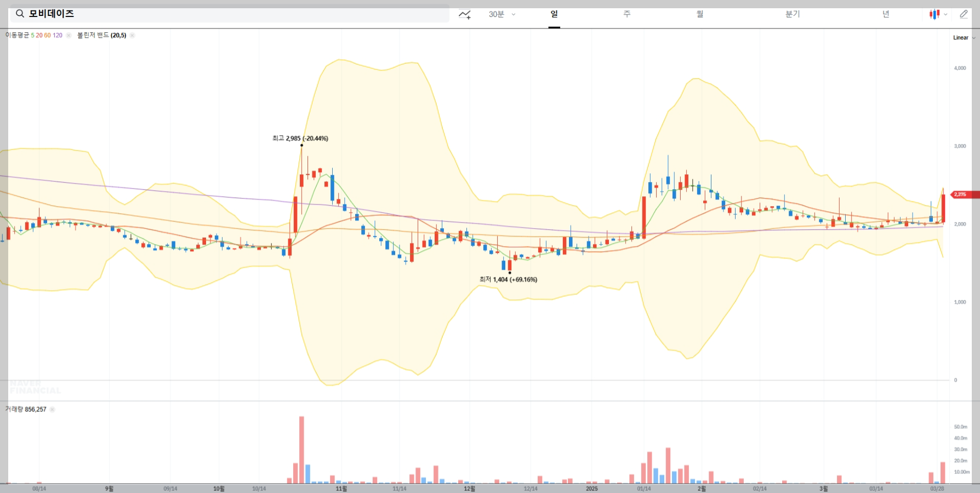Click the 3,000 price axis label

click(960, 146)
